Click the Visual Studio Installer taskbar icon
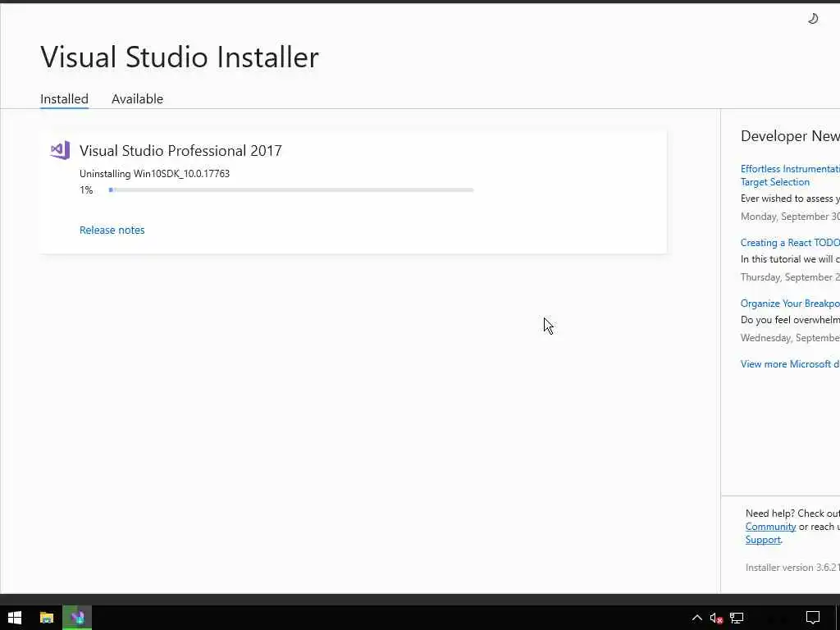Viewport: 840px width, 630px height. coord(77,618)
